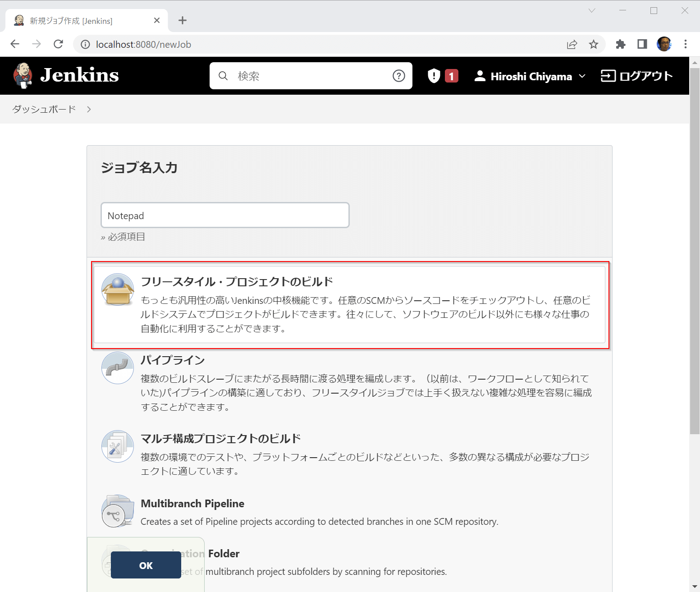
Task: Confirm with the OK button
Action: point(146,565)
